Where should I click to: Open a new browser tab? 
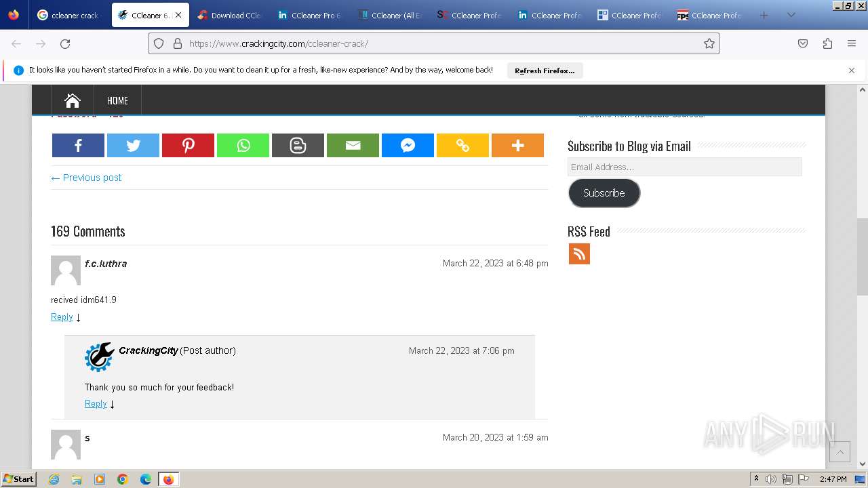764,15
